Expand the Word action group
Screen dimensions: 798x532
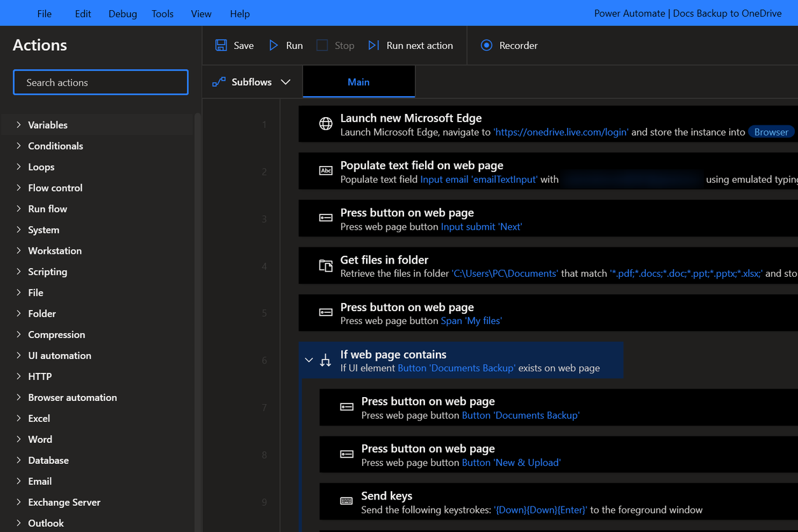pos(18,440)
